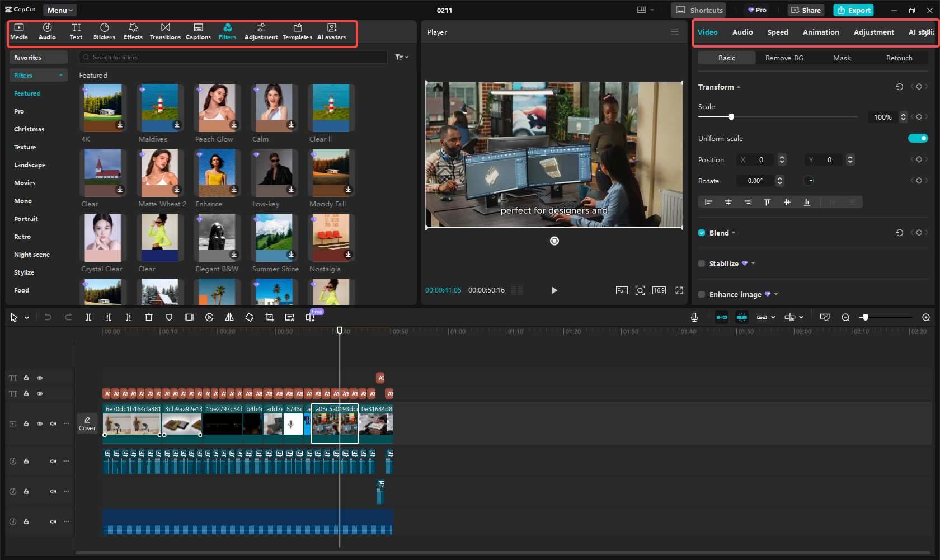The width and height of the screenshot is (940, 560).
Task: Open fullscreen player view
Action: coord(679,290)
